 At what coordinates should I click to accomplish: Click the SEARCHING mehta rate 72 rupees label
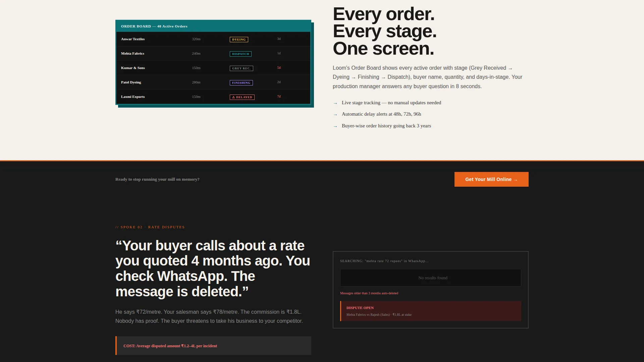coord(384,261)
